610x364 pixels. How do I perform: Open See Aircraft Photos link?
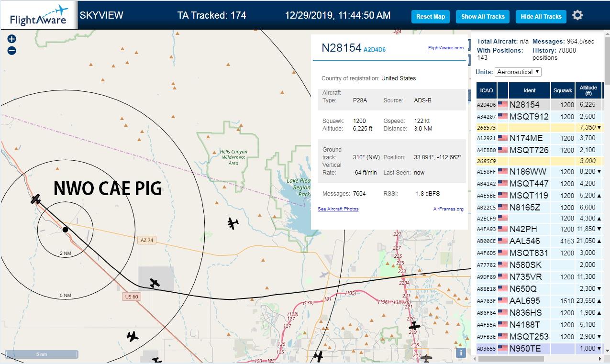click(338, 209)
